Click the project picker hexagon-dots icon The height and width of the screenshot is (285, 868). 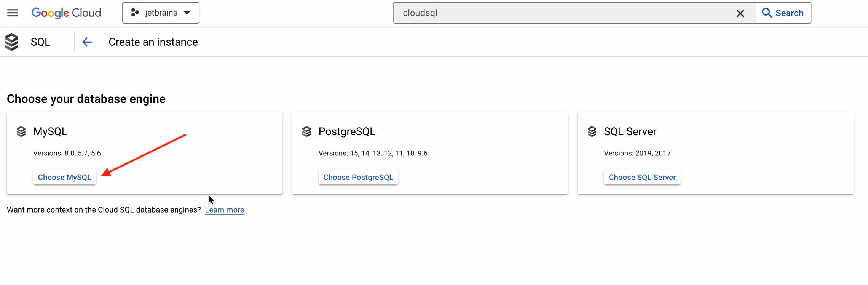(135, 13)
